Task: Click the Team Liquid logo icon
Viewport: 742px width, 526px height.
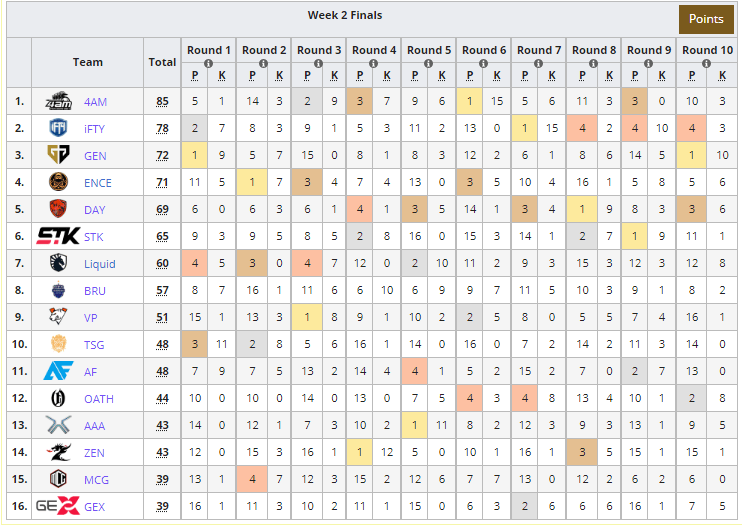Action: (59, 263)
